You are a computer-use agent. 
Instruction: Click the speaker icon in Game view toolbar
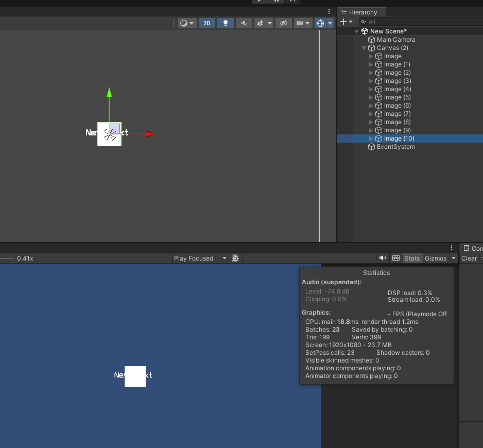tap(383, 258)
